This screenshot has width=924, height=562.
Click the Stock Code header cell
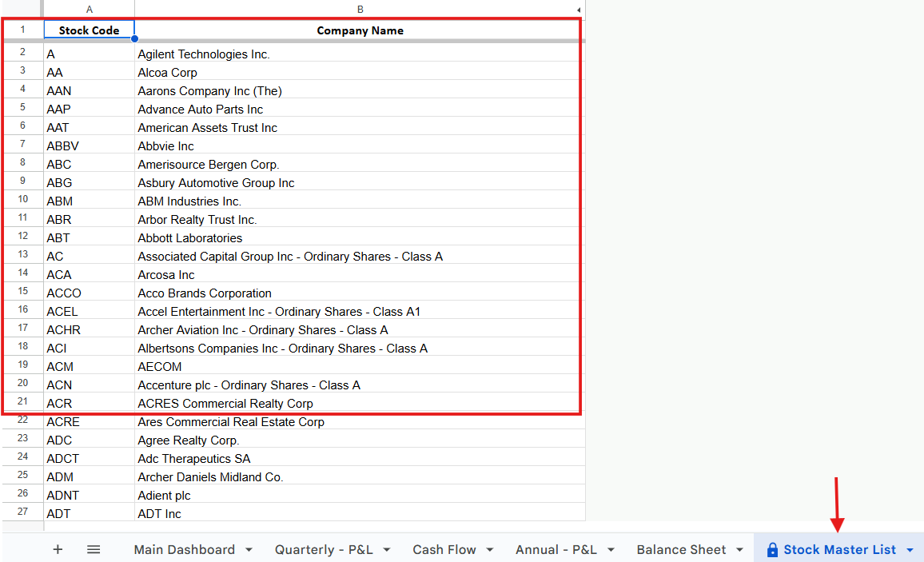click(89, 30)
